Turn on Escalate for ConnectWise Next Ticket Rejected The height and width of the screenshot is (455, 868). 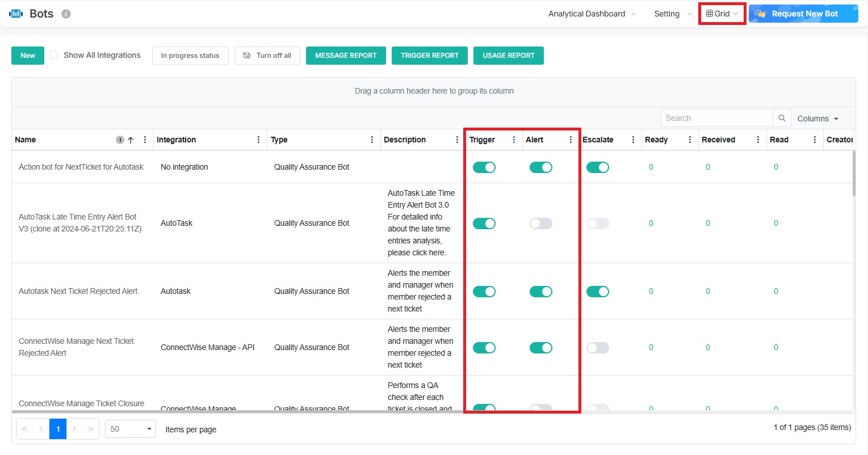click(x=597, y=348)
